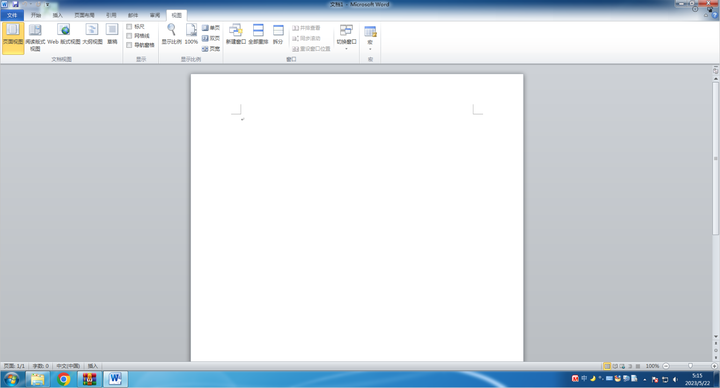Select the 草稿 draft view icon
The width and height of the screenshot is (720, 388).
click(x=112, y=34)
